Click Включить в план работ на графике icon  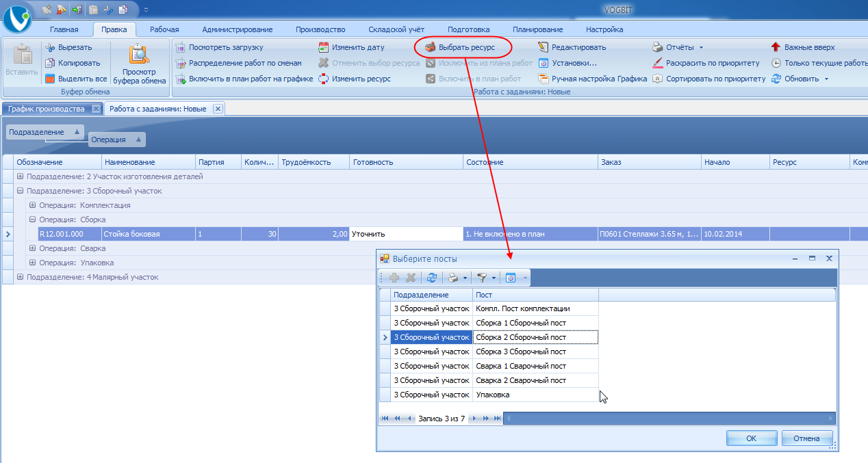[x=181, y=79]
